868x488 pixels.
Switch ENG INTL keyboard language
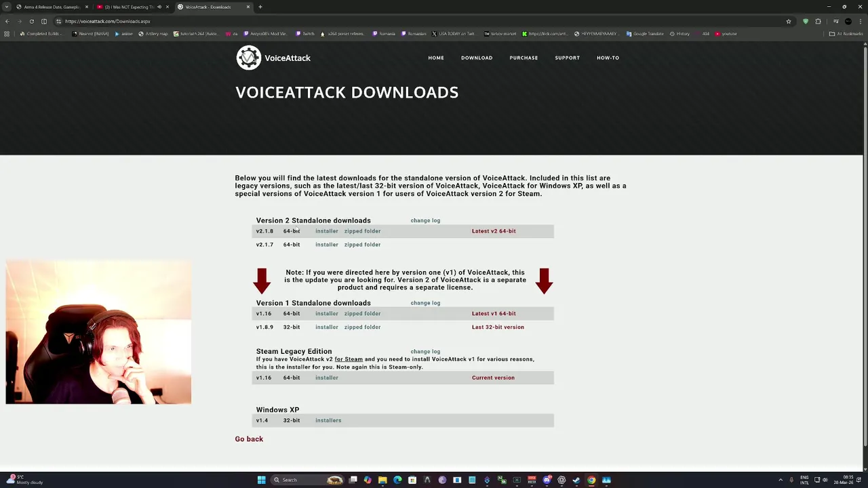[804, 480]
